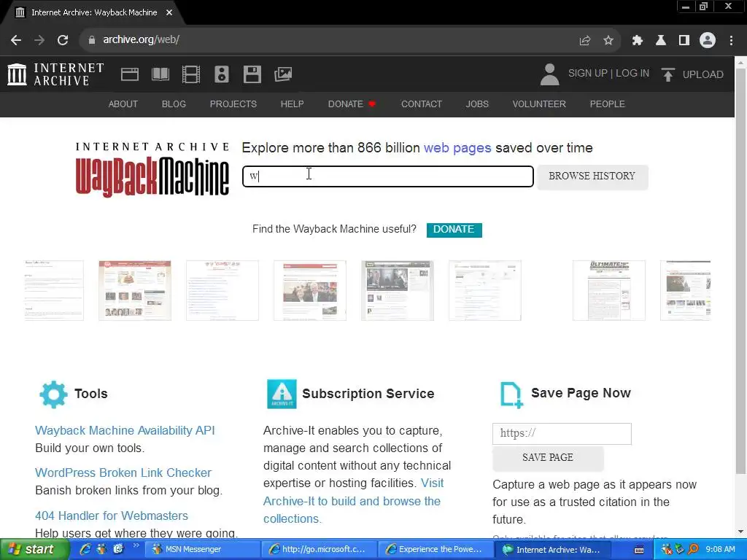The image size is (747, 560).
Task: Click the system tray clock 9:08 AM
Action: 720,550
